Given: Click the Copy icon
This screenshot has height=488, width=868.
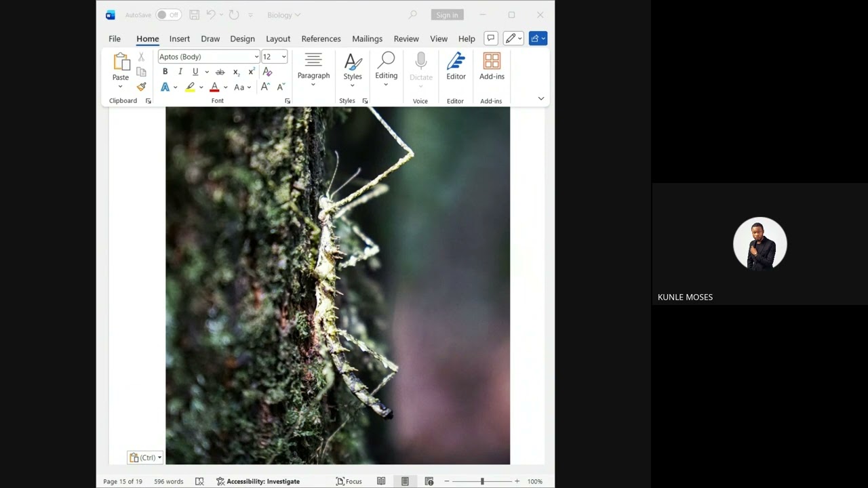Looking at the screenshot, I should 141,72.
